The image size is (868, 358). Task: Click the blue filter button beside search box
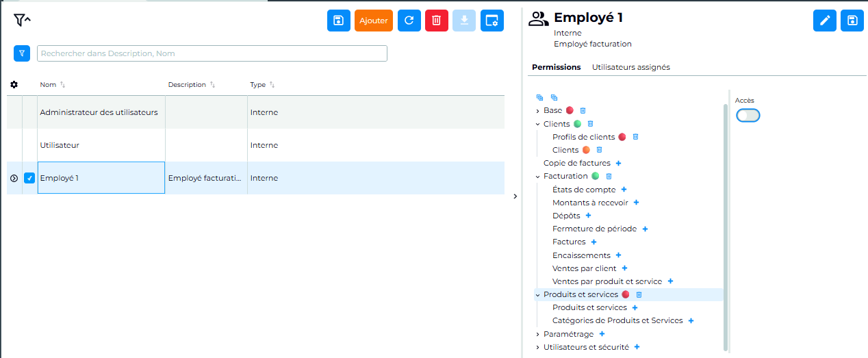[x=22, y=53]
